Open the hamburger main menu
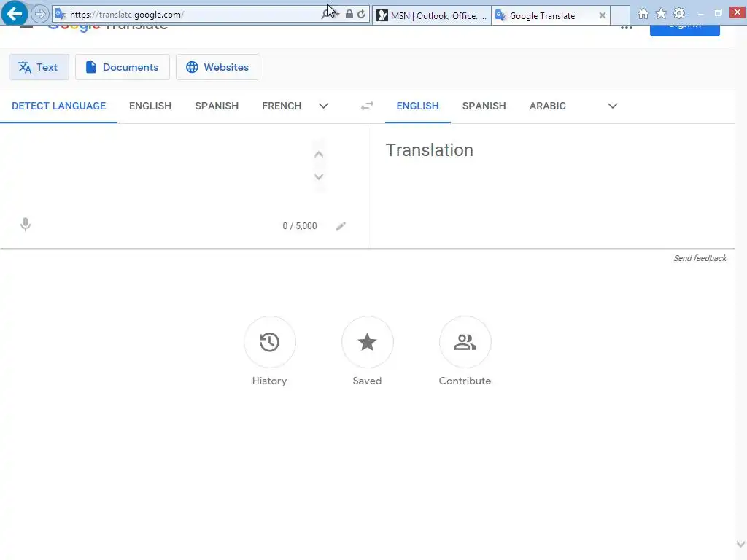Screen dimensions: 747x560 (x=26, y=27)
